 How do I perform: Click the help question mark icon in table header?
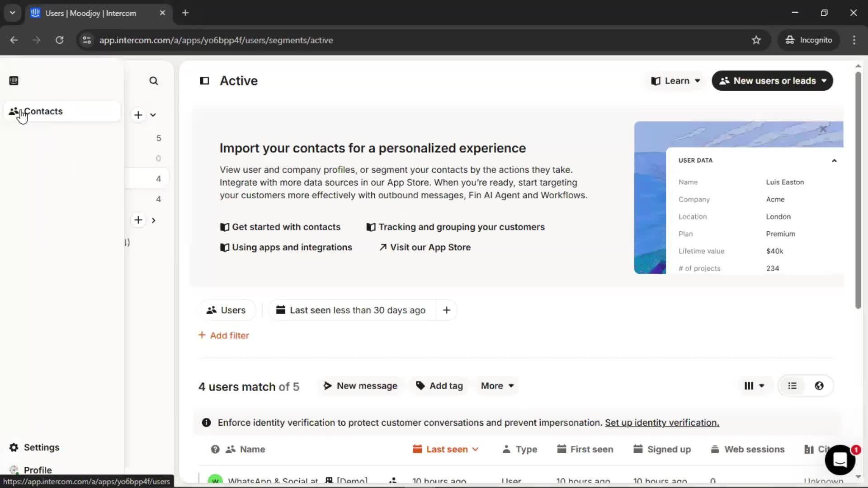(215, 449)
